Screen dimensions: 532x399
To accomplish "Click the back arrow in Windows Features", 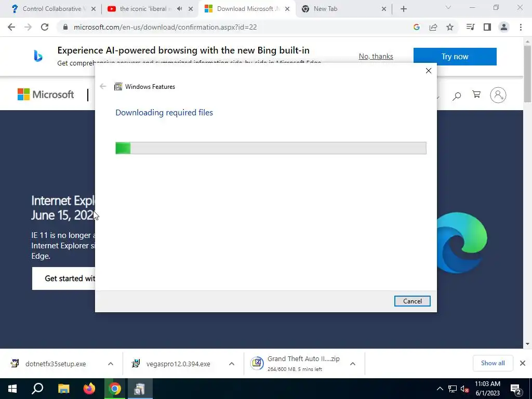I will [103, 86].
